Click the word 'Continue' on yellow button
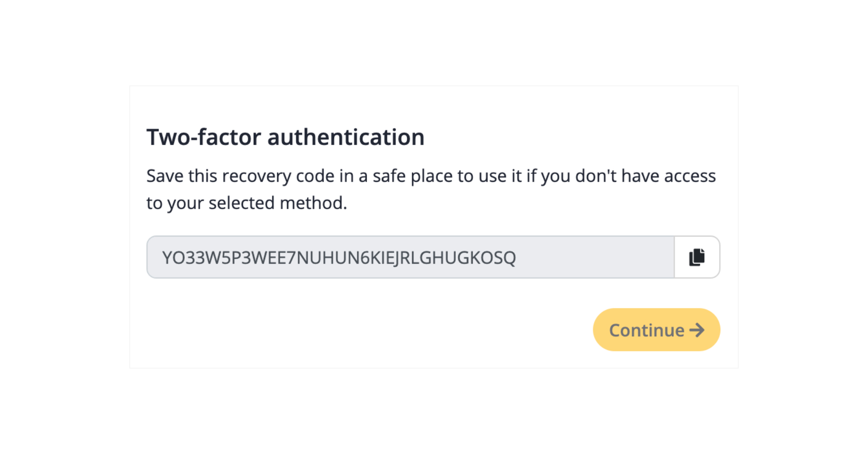868x454 pixels. [647, 330]
